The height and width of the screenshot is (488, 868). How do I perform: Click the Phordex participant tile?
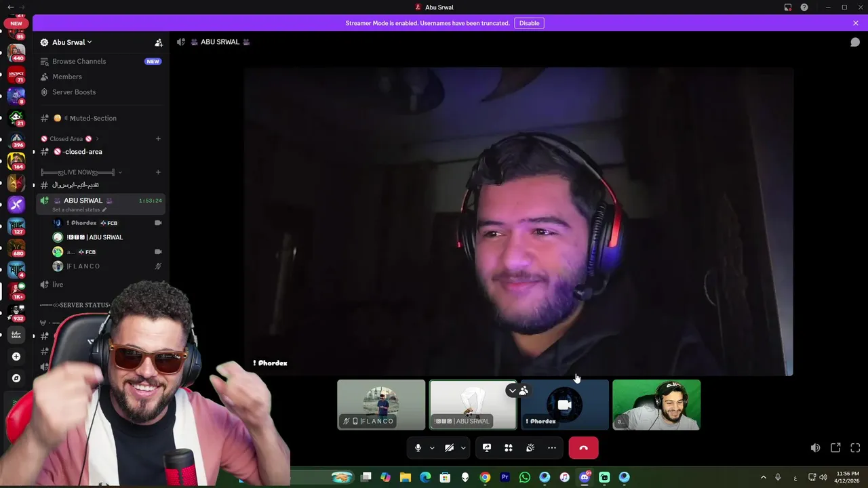564,405
